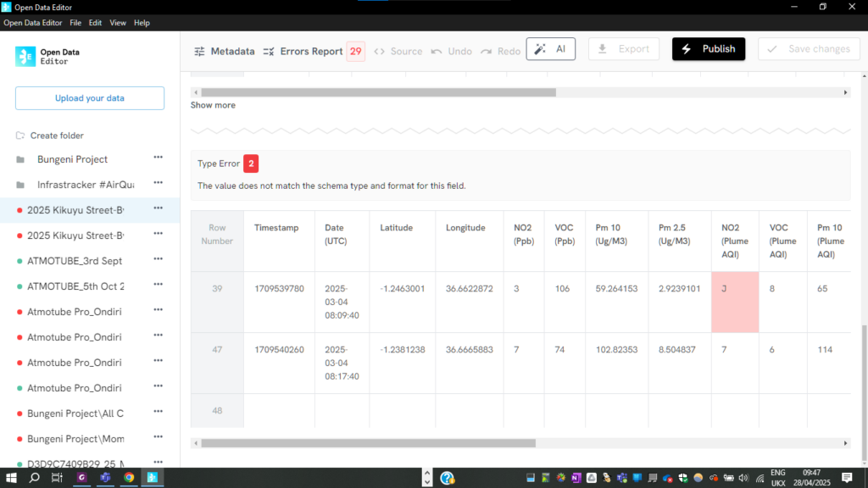The width and height of the screenshot is (868, 488).
Task: Open the Errors Report panel
Action: 303,51
